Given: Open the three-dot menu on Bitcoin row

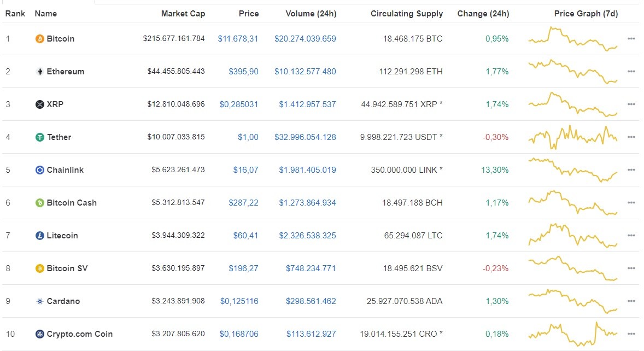Looking at the screenshot, I should tap(631, 39).
